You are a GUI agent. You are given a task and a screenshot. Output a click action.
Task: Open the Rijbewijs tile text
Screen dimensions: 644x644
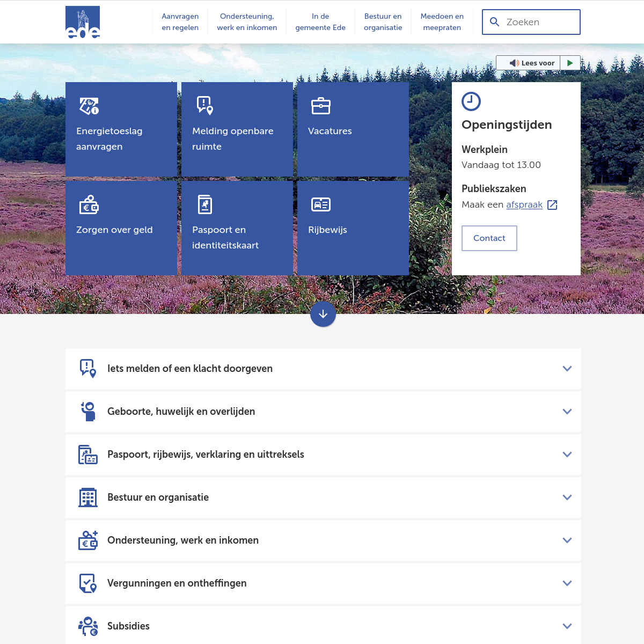[x=327, y=230]
